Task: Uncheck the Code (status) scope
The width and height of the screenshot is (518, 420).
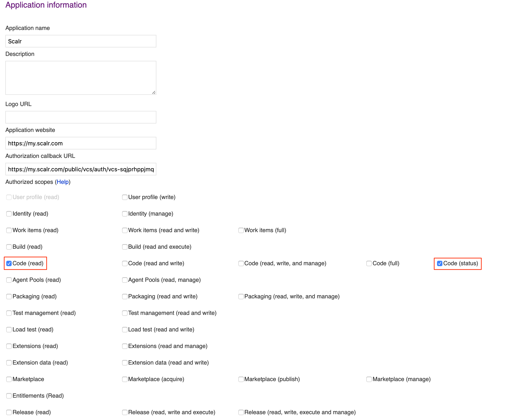Action: [439, 263]
